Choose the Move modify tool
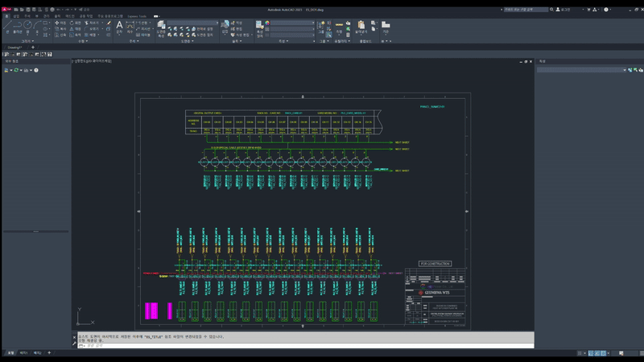The height and width of the screenshot is (362, 644). tap(60, 23)
